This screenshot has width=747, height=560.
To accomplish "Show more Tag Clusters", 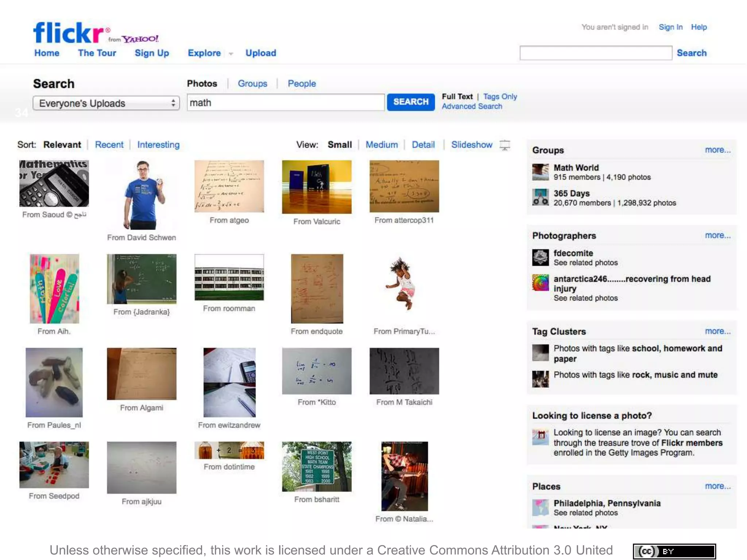I will pyautogui.click(x=717, y=331).
